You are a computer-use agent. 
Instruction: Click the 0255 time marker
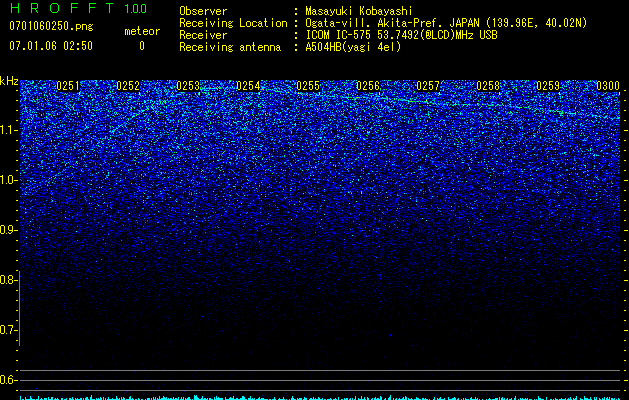[308, 86]
